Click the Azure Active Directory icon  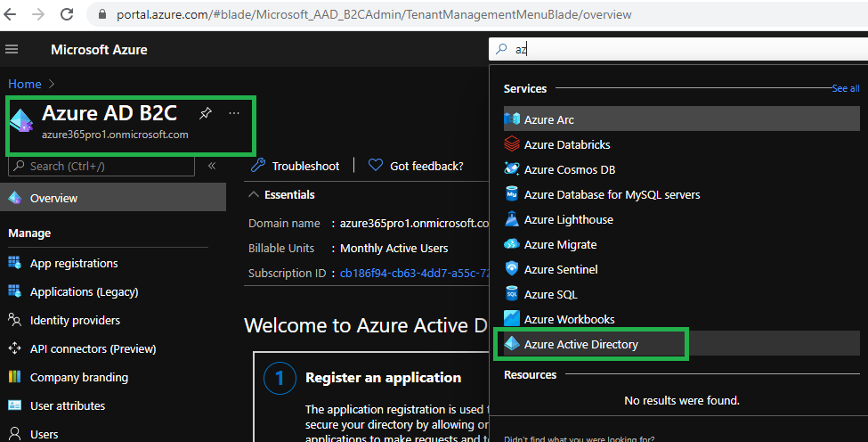[x=512, y=343]
